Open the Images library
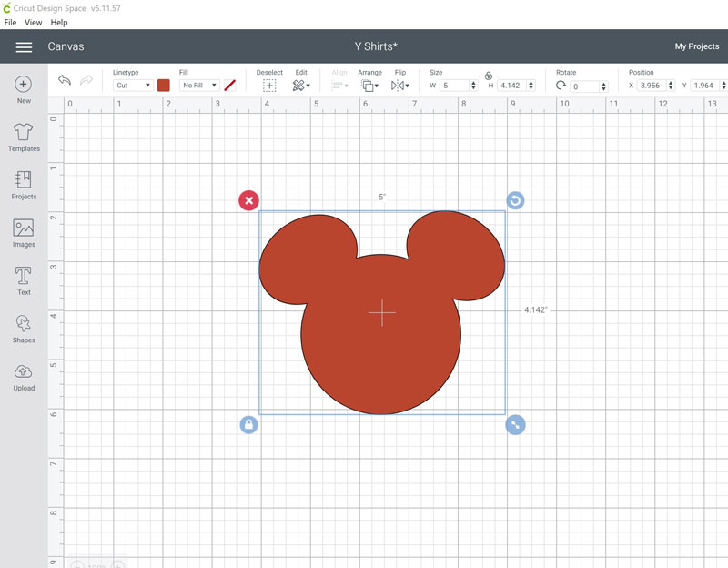The width and height of the screenshot is (728, 568). pyautogui.click(x=24, y=233)
